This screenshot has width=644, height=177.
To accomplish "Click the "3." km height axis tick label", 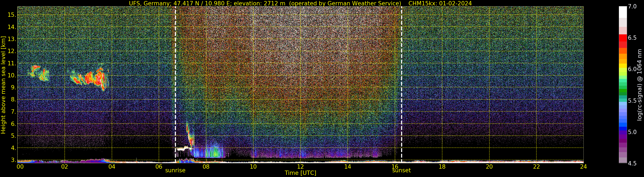I will pyautogui.click(x=14, y=160).
